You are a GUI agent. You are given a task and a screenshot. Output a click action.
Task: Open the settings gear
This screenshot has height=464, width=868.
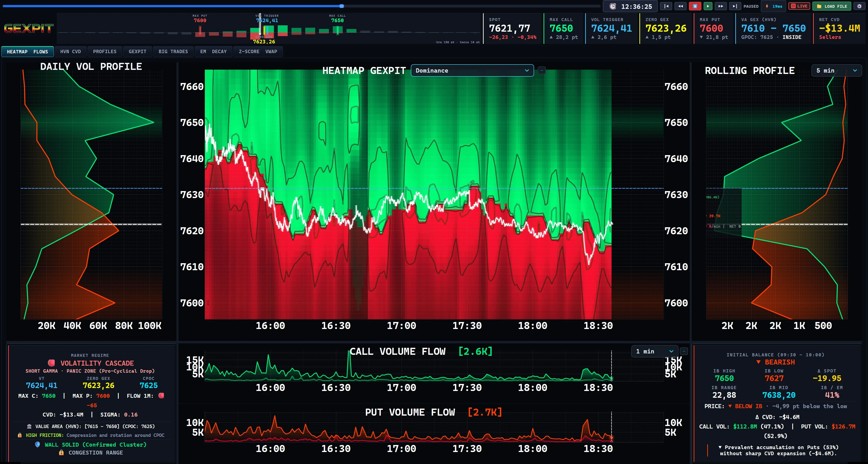[859, 6]
